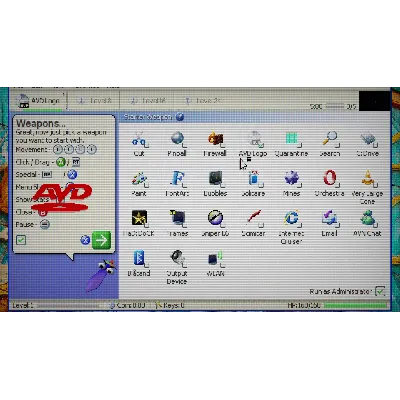Select the Internet Cruiser weapon

coord(292,219)
